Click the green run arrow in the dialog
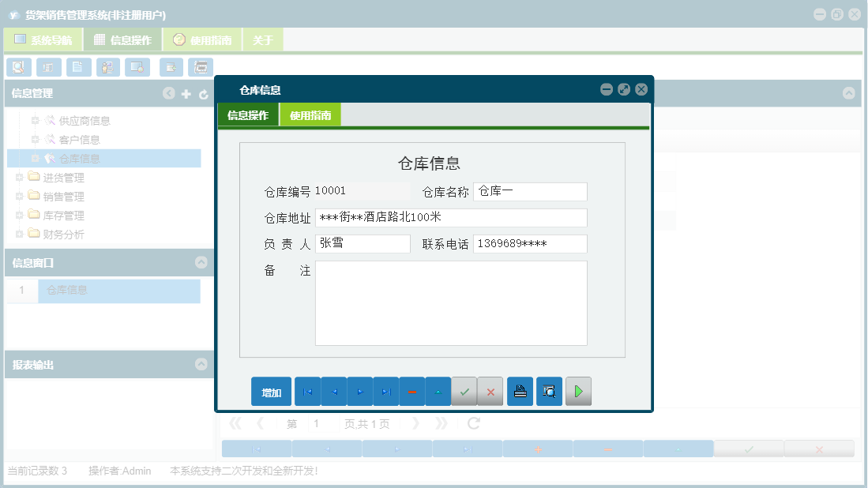 (x=578, y=391)
